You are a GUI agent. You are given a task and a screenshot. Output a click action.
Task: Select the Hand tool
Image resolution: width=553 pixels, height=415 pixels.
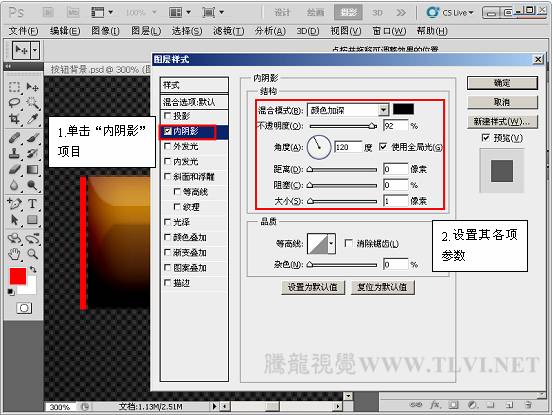[14, 254]
